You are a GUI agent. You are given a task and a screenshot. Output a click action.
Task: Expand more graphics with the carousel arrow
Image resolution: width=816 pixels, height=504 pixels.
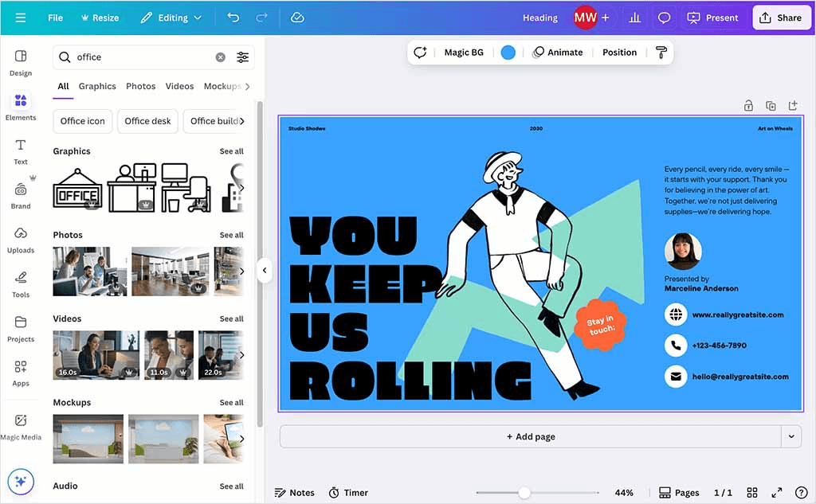coord(243,187)
